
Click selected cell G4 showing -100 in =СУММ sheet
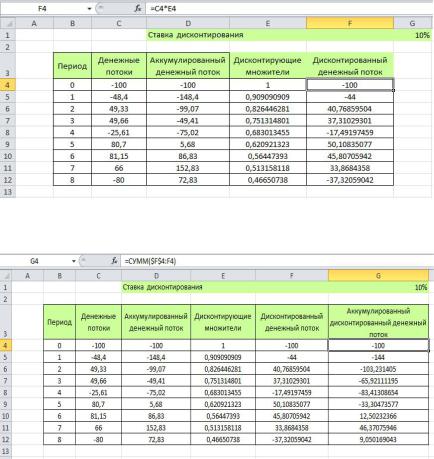(x=378, y=346)
